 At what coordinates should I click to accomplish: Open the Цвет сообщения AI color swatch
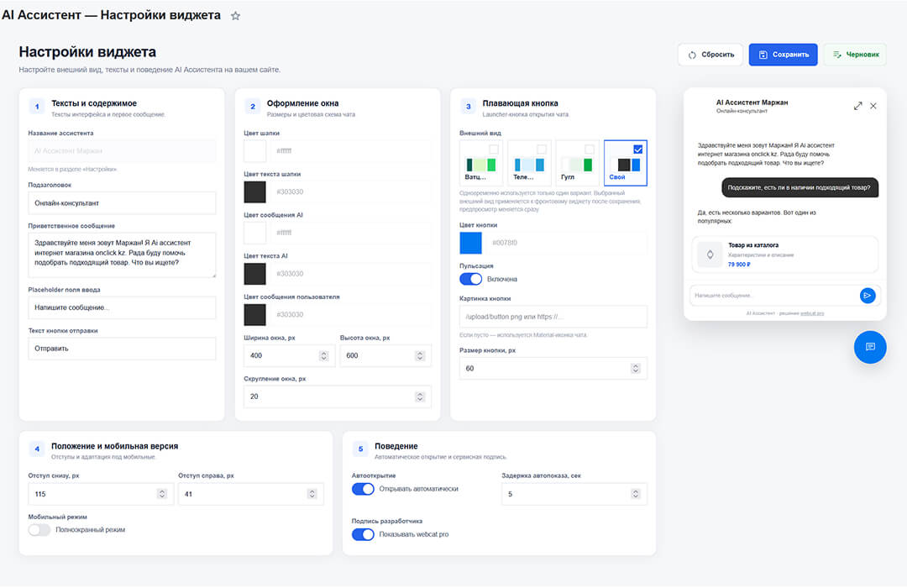[x=254, y=233]
